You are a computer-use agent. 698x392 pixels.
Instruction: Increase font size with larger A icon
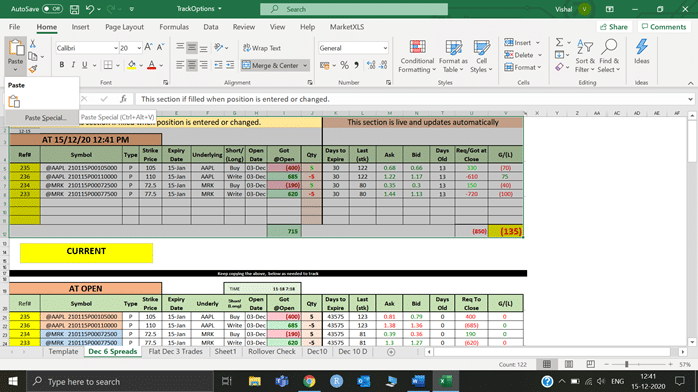[x=149, y=47]
